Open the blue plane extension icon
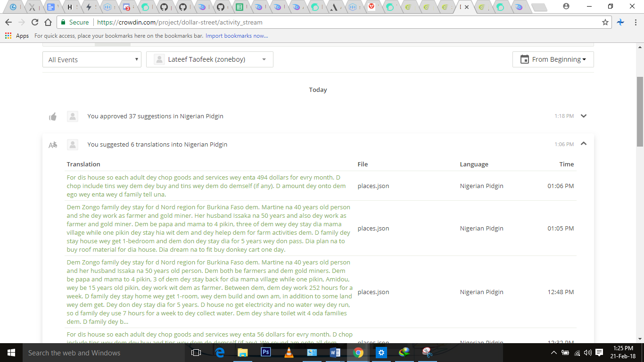This screenshot has height=362, width=644. (x=620, y=22)
